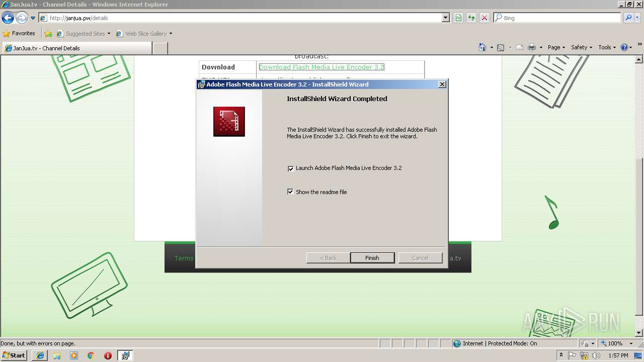Click the search magnifier icon
The image size is (644, 362).
click(x=628, y=18)
